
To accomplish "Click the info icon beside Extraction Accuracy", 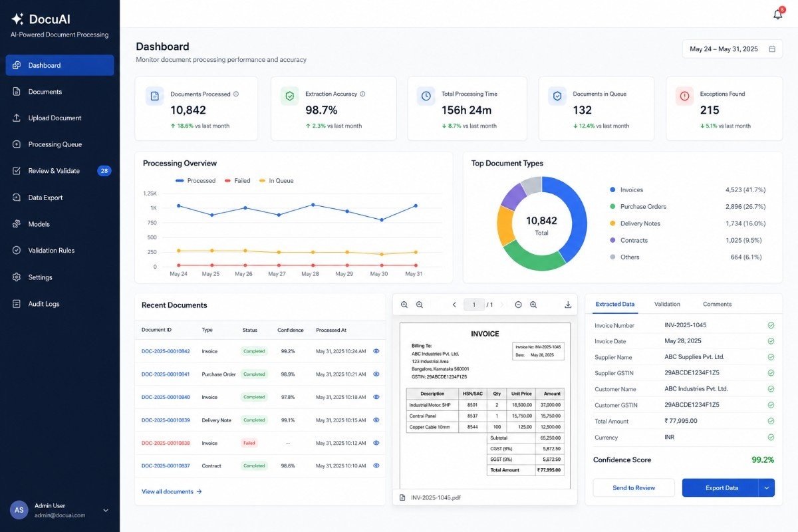I will click(362, 94).
